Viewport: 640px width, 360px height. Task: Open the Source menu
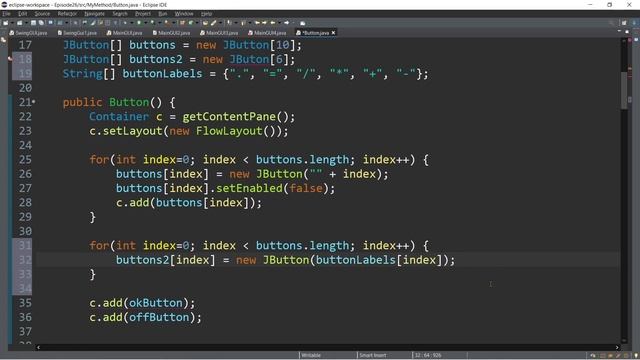[x=42, y=13]
